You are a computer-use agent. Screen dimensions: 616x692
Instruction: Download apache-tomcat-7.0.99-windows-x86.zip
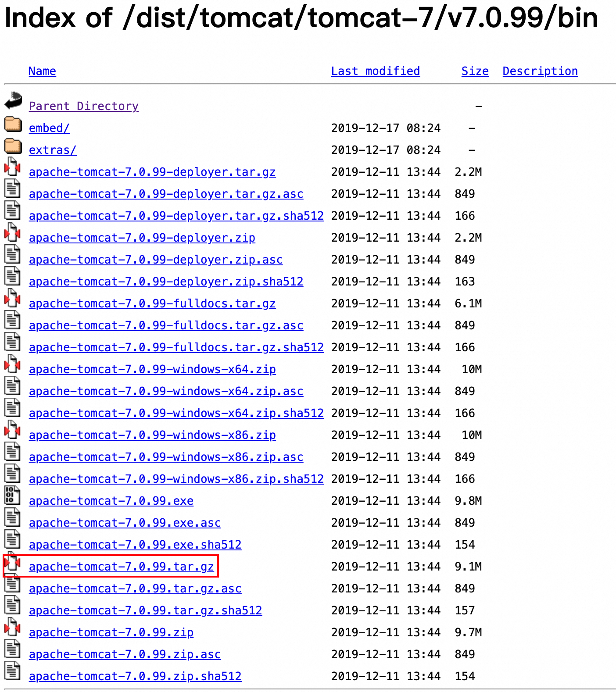click(x=152, y=435)
